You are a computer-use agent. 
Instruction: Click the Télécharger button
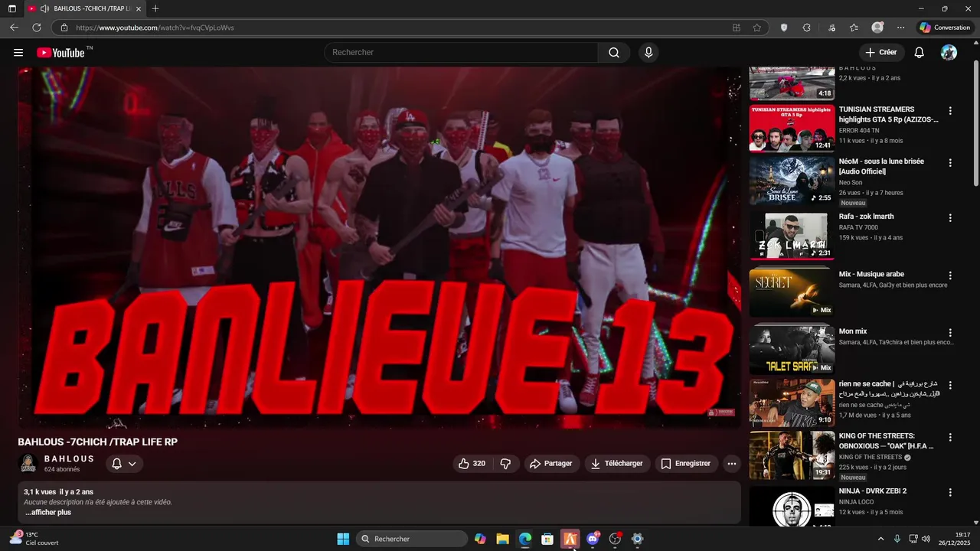tap(617, 464)
